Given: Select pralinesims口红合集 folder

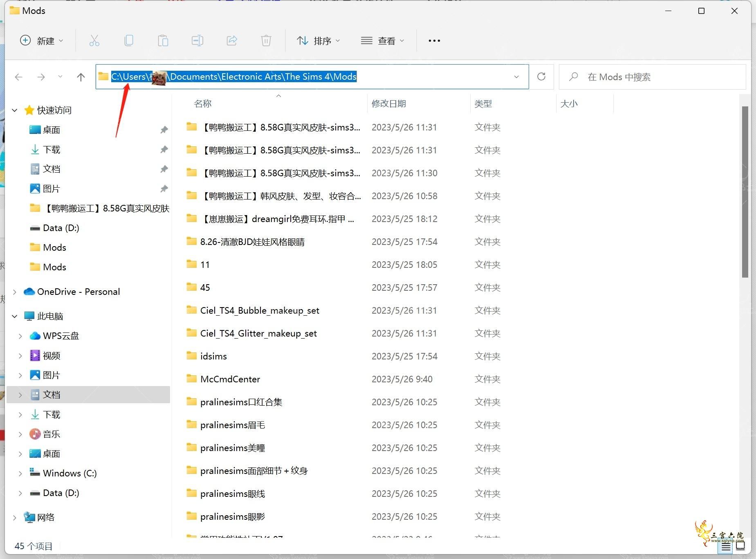Looking at the screenshot, I should 241,402.
